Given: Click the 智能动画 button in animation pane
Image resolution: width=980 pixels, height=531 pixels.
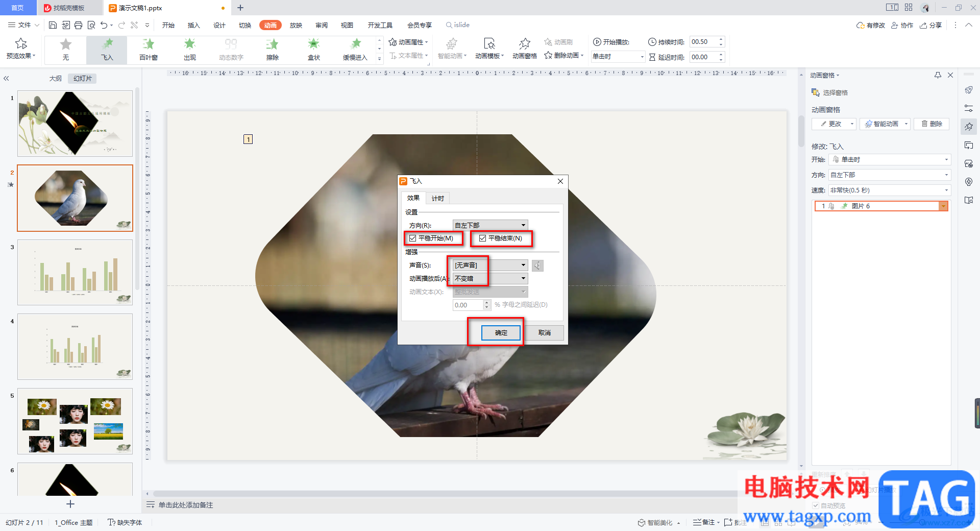Looking at the screenshot, I should 885,124.
